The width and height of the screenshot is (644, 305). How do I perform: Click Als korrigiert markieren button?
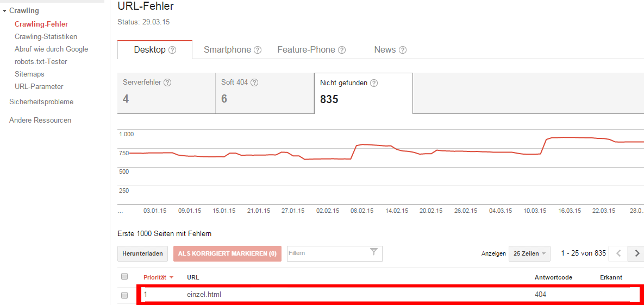point(227,254)
